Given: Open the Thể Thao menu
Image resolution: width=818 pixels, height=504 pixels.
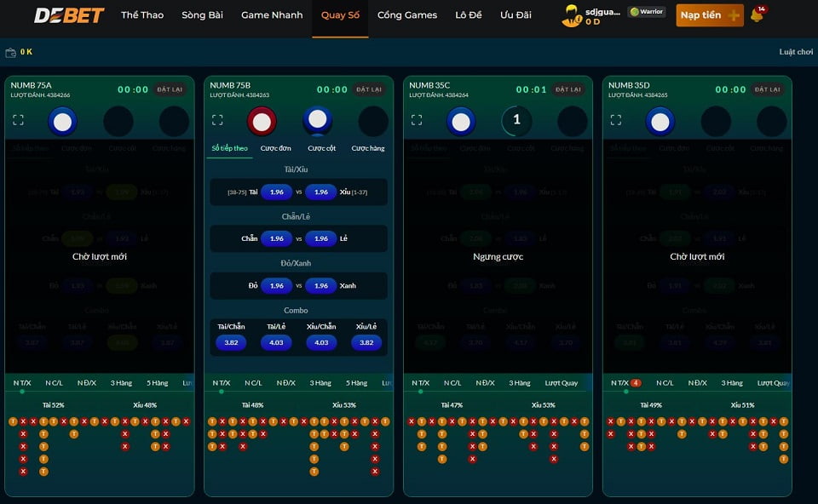Looking at the screenshot, I should [x=141, y=15].
